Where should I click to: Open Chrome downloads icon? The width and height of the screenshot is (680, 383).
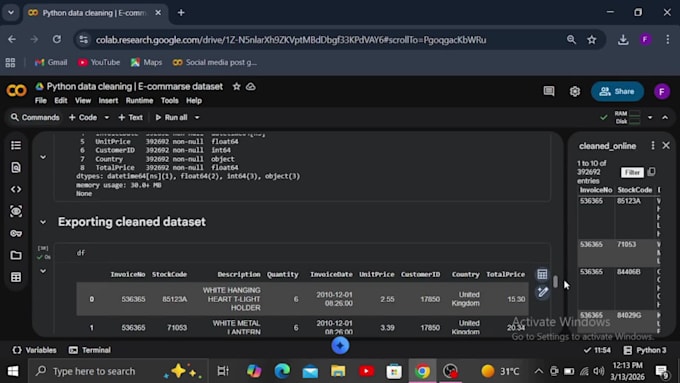pos(623,40)
